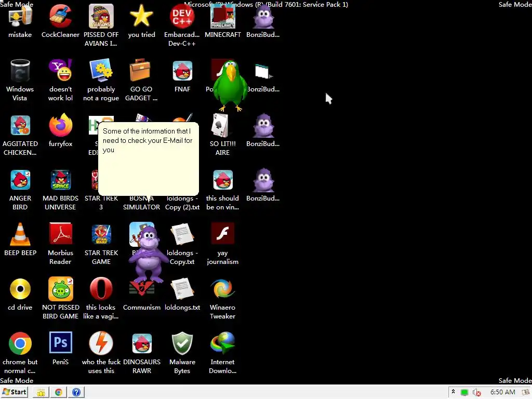Image resolution: width=532 pixels, height=399 pixels.
Task: Launch the FNAF shortcut
Action: 182,71
